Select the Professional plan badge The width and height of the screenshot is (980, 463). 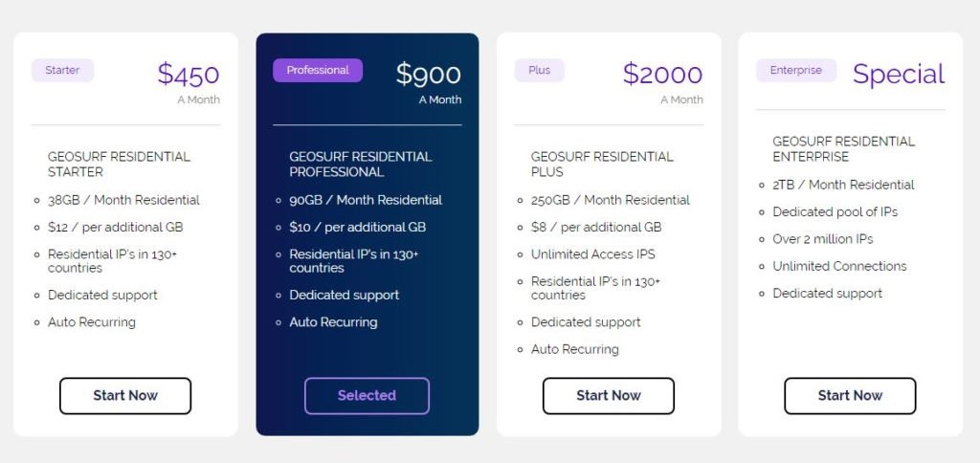click(318, 71)
